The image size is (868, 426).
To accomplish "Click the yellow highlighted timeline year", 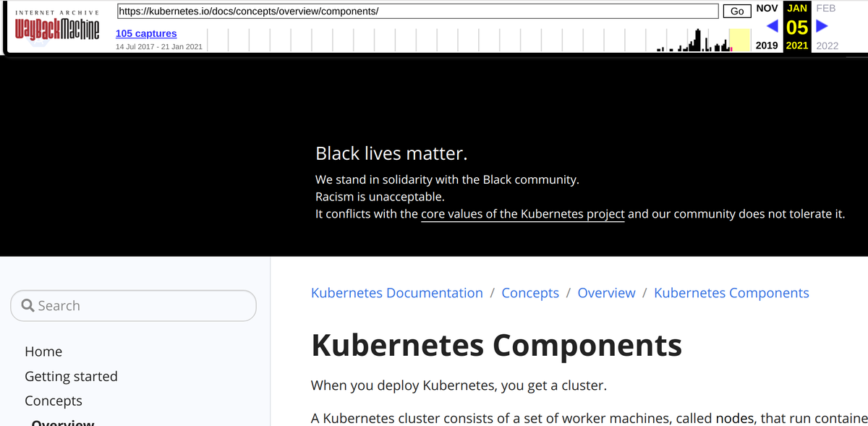I will (x=740, y=40).
